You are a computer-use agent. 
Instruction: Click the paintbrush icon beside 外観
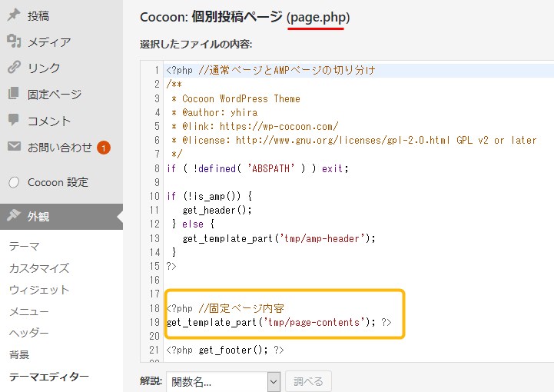click(x=13, y=217)
